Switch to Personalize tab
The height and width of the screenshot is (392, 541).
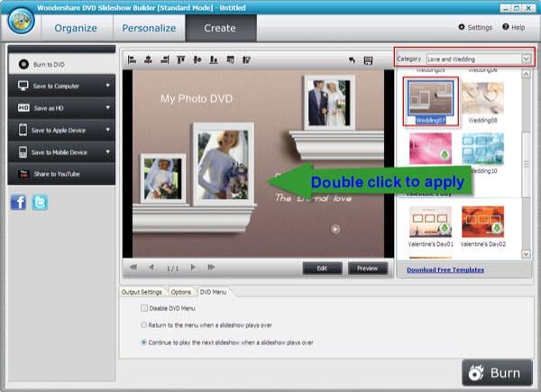[x=149, y=28]
